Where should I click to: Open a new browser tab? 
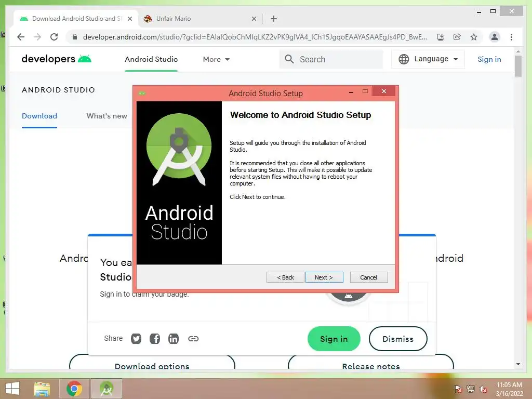coord(274,19)
